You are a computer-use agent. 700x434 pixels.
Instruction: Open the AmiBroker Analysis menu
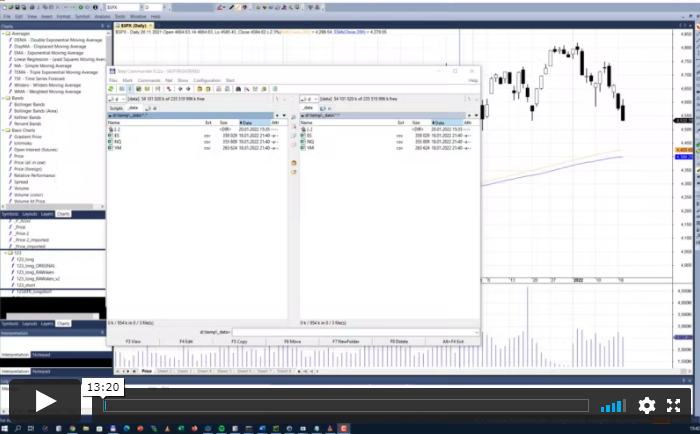click(x=102, y=17)
